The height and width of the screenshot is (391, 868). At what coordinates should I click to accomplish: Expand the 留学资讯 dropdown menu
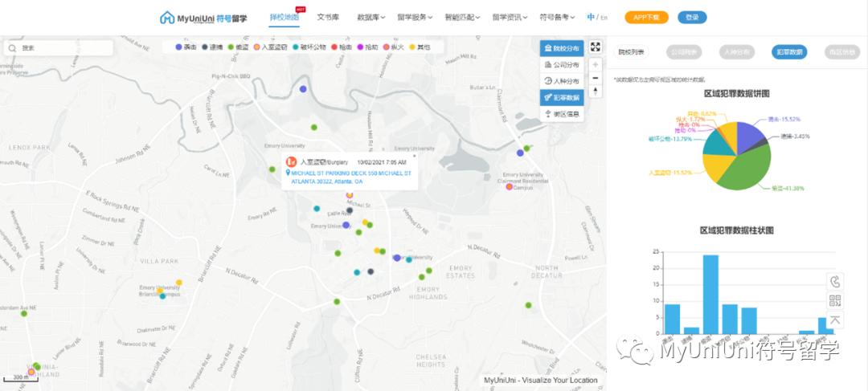tap(510, 18)
